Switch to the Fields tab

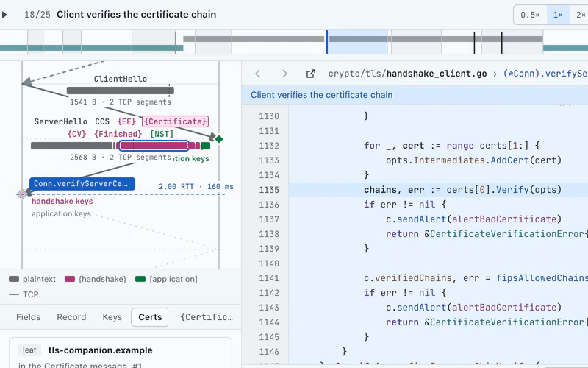click(x=28, y=317)
